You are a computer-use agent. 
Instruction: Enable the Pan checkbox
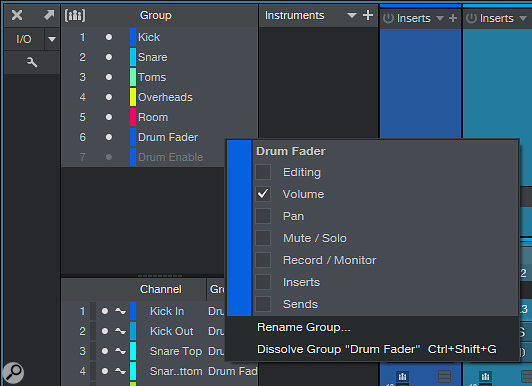coord(263,216)
